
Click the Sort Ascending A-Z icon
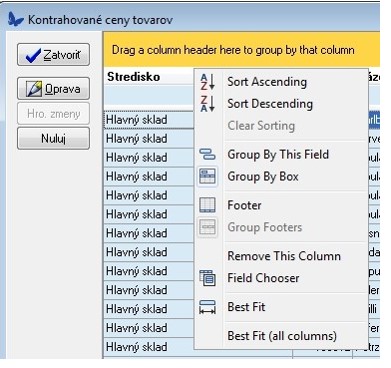[x=207, y=82]
